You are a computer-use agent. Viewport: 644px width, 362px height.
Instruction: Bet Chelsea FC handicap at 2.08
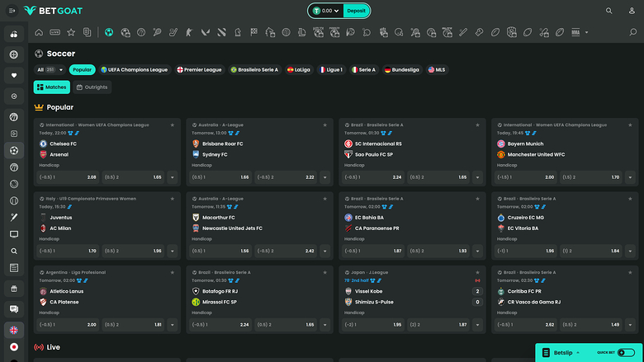68,177
